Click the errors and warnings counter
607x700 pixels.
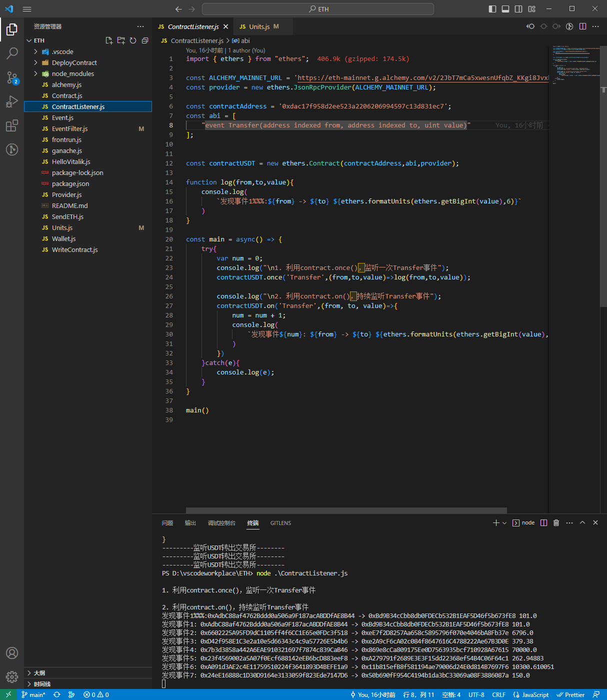(x=96, y=694)
